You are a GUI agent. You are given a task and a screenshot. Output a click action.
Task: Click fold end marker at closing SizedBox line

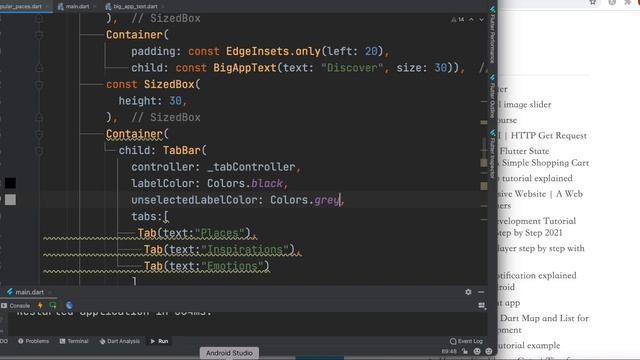(39, 118)
